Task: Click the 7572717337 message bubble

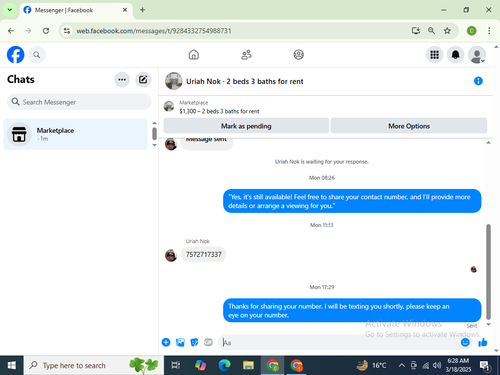Action: coord(203,254)
